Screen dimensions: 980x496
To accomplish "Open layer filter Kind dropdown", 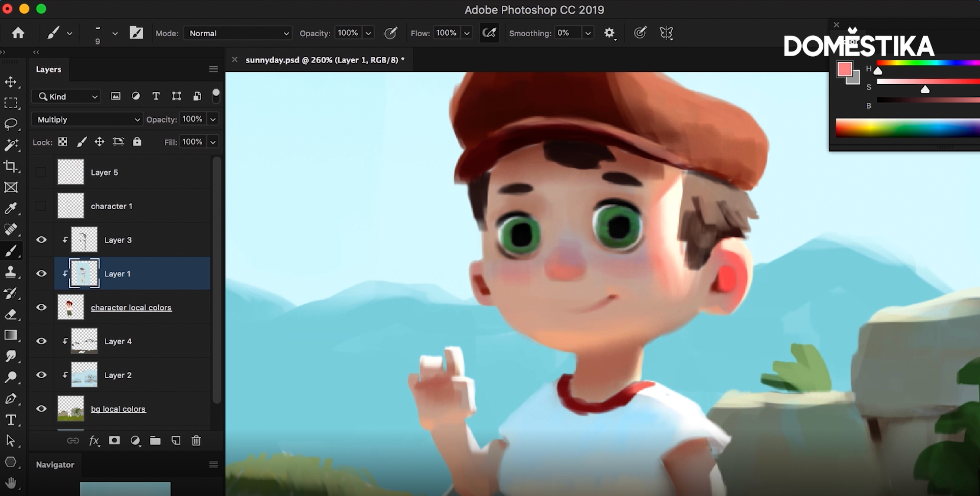I will (x=66, y=97).
